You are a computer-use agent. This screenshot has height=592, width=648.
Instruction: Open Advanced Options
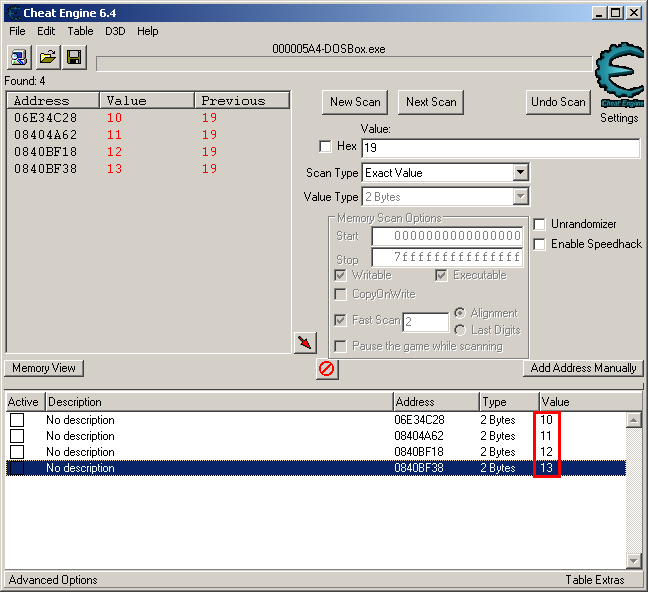click(x=53, y=580)
